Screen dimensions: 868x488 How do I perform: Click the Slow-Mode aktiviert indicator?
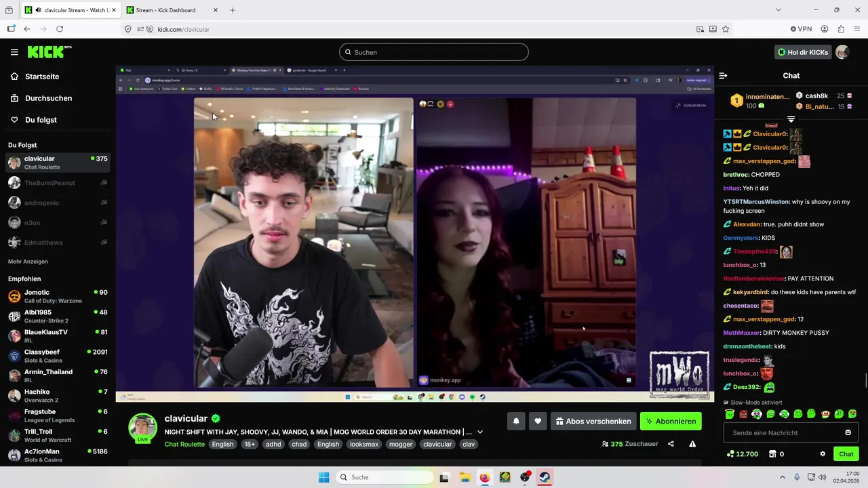click(753, 403)
